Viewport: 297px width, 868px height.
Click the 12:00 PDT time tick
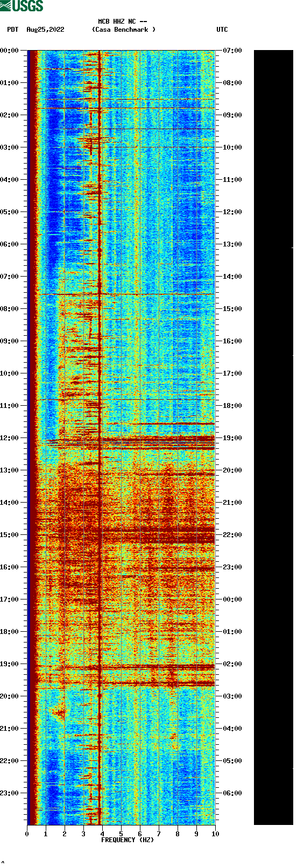click(x=10, y=438)
